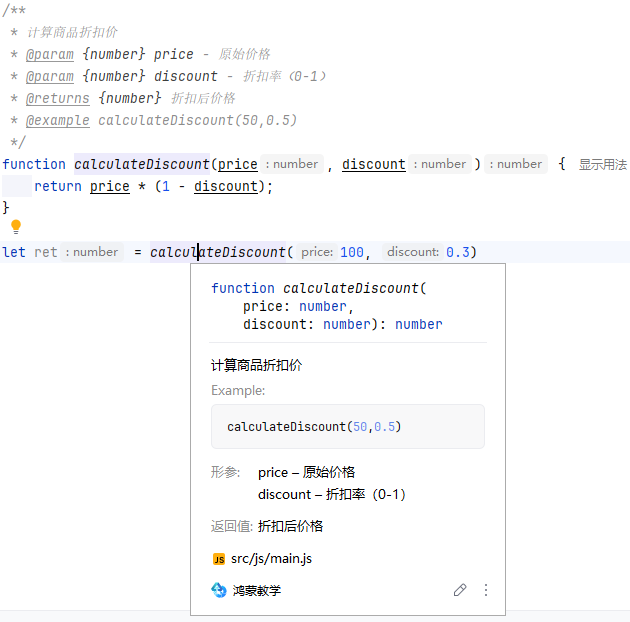Click the @param tag on the discount line
Image resolution: width=630 pixels, height=622 pixels.
[x=50, y=76]
